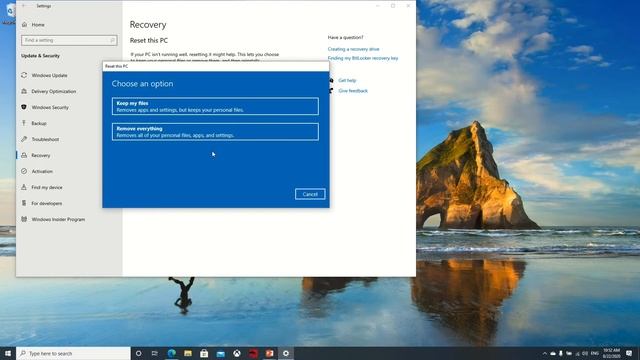The image size is (640, 360).
Task: Open Microsoft Store from taskbar
Action: (x=204, y=353)
